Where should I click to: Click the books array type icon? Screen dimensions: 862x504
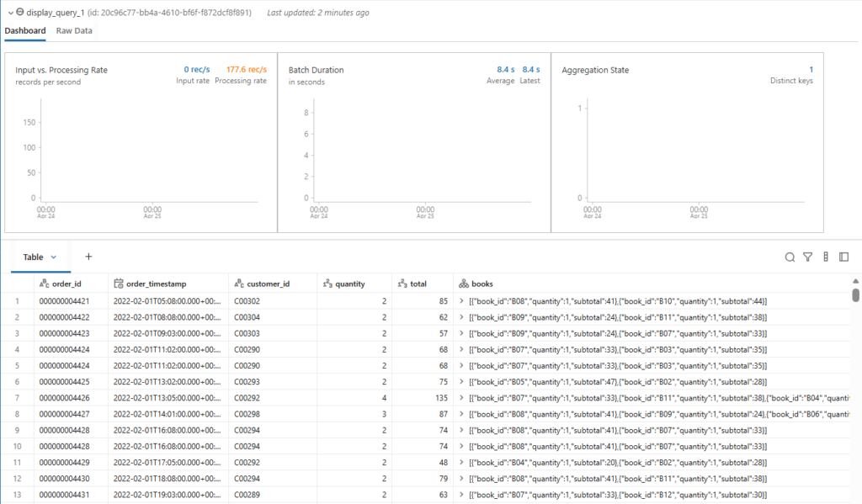point(463,284)
